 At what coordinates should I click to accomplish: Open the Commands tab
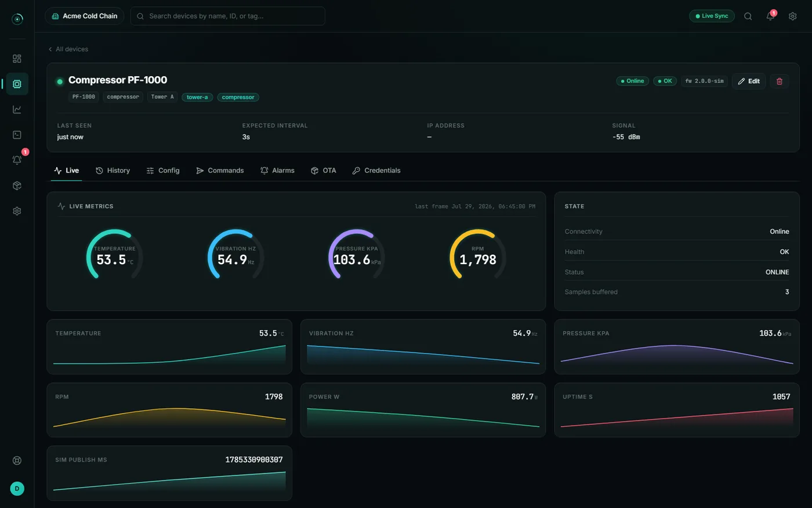(x=220, y=171)
